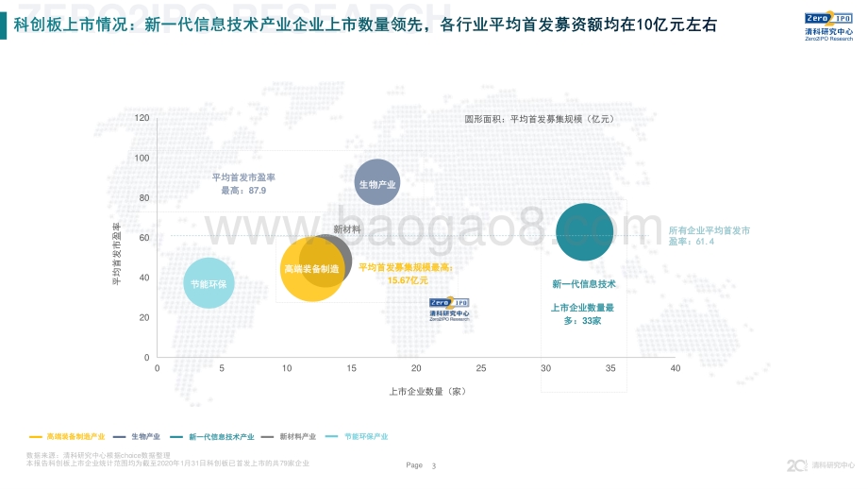Click the x-axis tick label 25

click(481, 368)
